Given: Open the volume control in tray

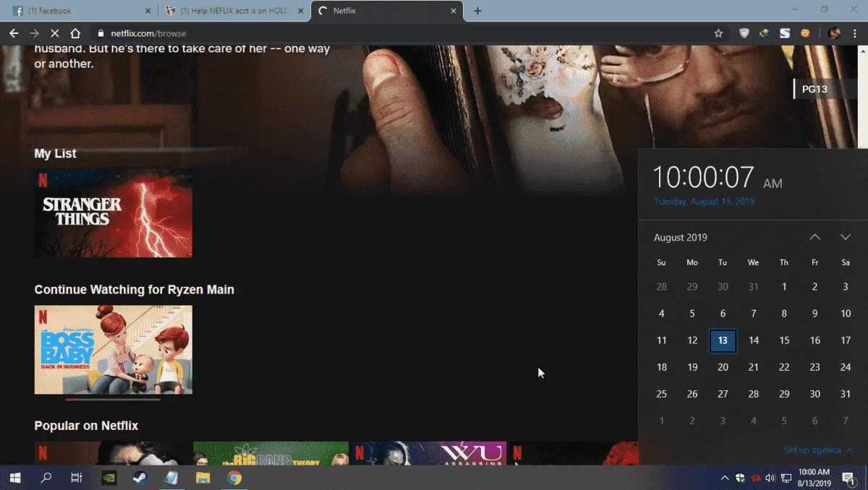Looking at the screenshot, I should tap(770, 478).
